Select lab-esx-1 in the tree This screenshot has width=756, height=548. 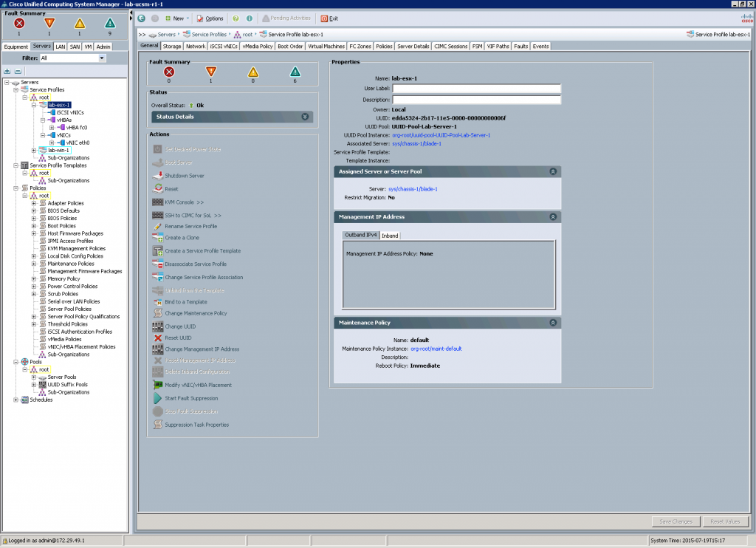click(x=59, y=105)
